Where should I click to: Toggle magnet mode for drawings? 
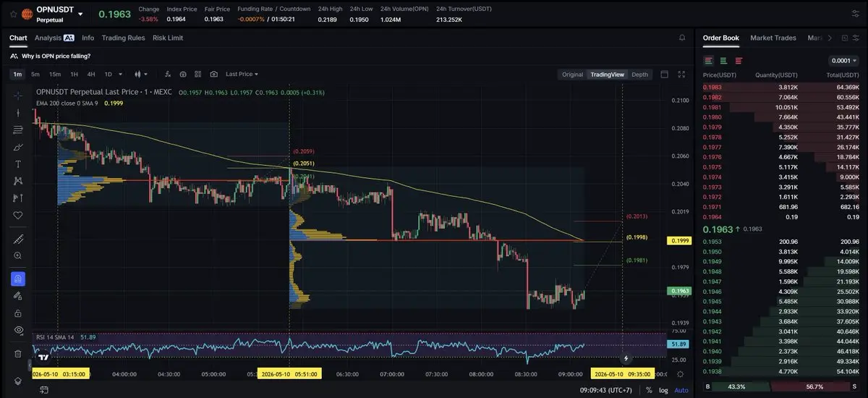pyautogui.click(x=18, y=279)
